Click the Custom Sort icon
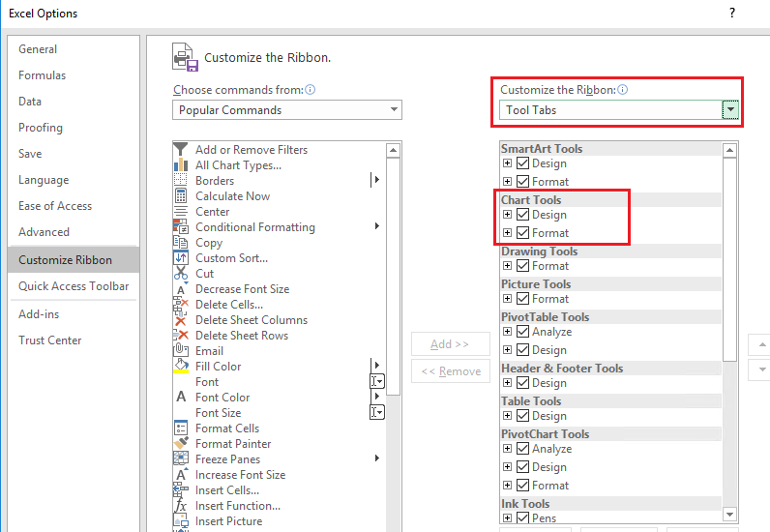 181,258
